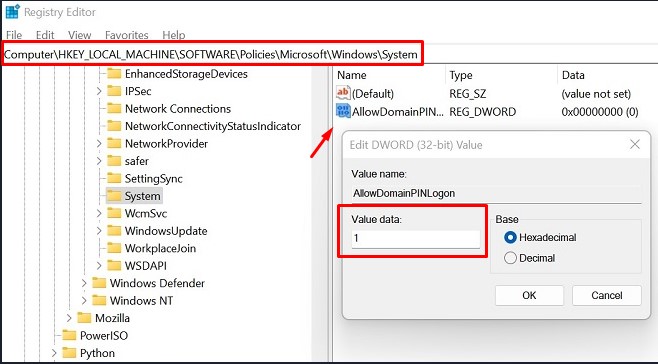This screenshot has height=364, width=658.
Task: Click the NetworkProvider folder icon
Action: click(x=114, y=144)
